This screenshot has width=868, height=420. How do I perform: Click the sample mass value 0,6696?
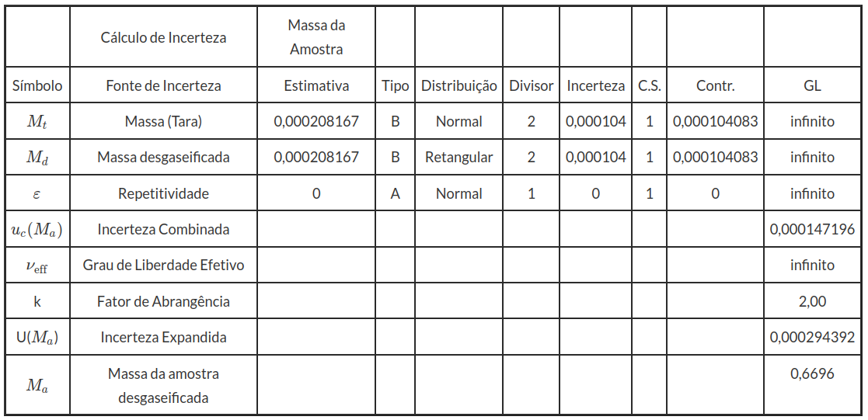tap(812, 374)
